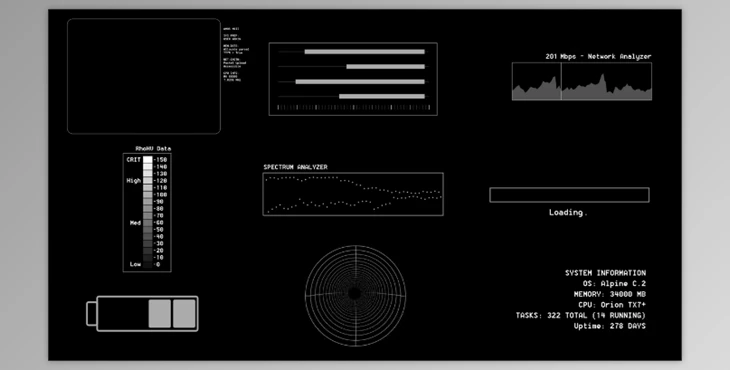Select the swatch labeled 80
Screen dimensions: 730x370
148,209
